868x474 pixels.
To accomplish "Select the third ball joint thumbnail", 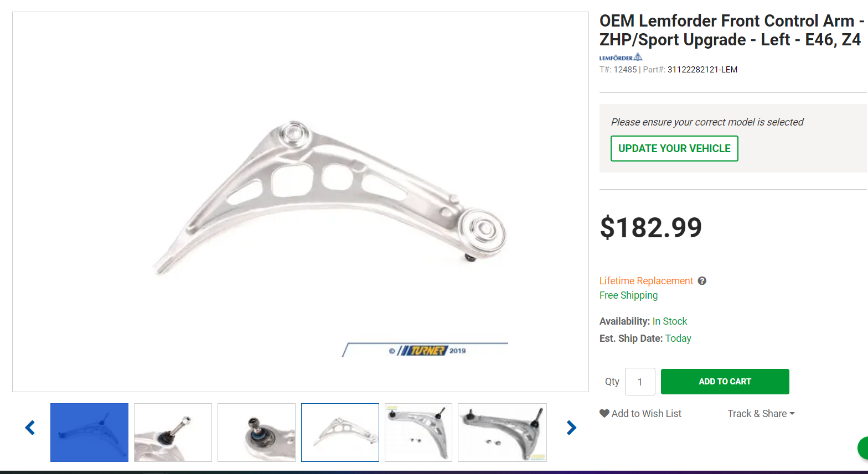I will 256,433.
